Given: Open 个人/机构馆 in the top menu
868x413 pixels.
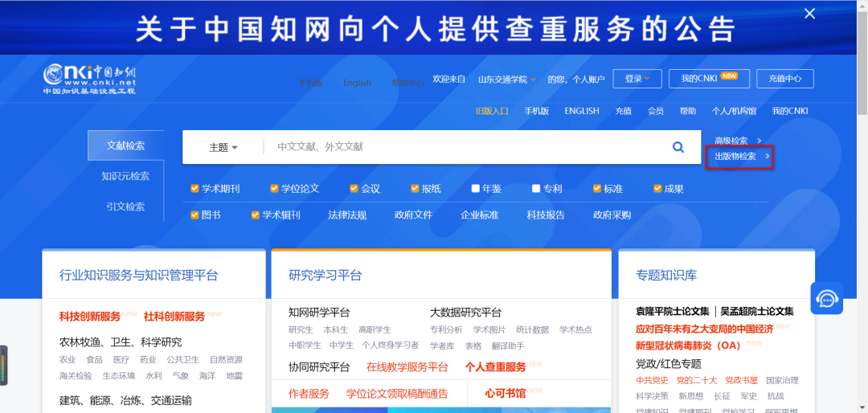Looking at the screenshot, I should 734,111.
